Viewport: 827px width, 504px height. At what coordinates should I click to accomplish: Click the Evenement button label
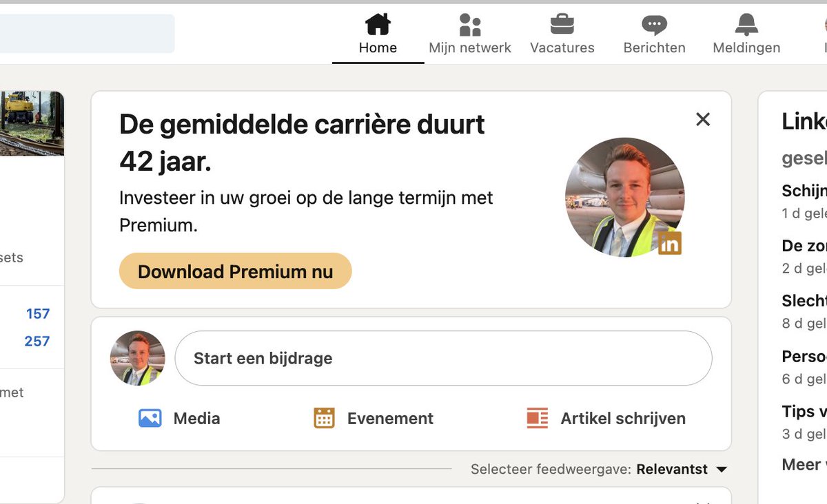tap(390, 419)
